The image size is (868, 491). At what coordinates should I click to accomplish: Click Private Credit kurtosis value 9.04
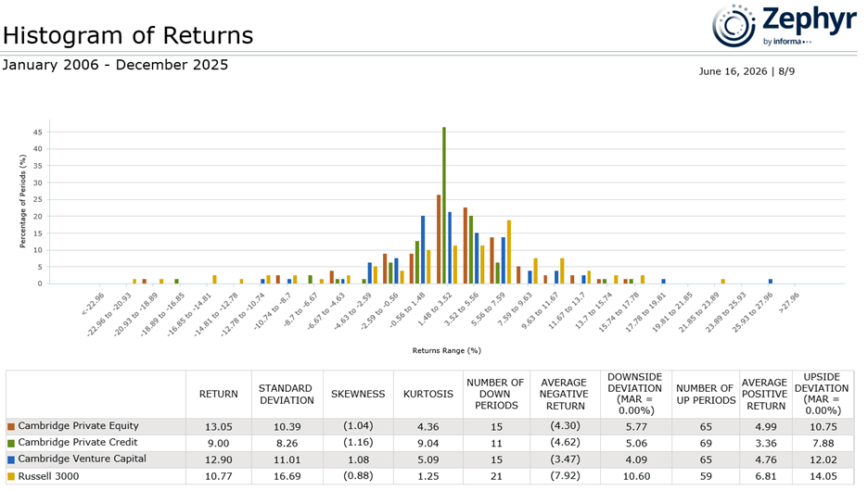tap(428, 444)
